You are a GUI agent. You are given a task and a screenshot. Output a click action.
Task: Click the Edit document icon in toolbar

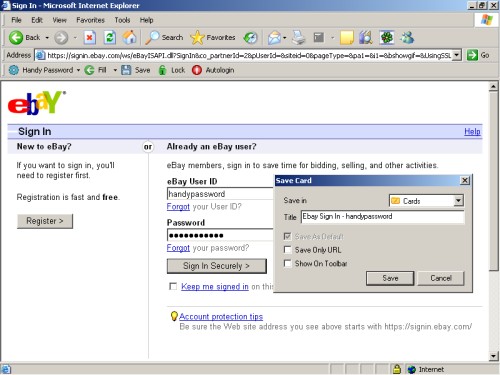point(319,37)
